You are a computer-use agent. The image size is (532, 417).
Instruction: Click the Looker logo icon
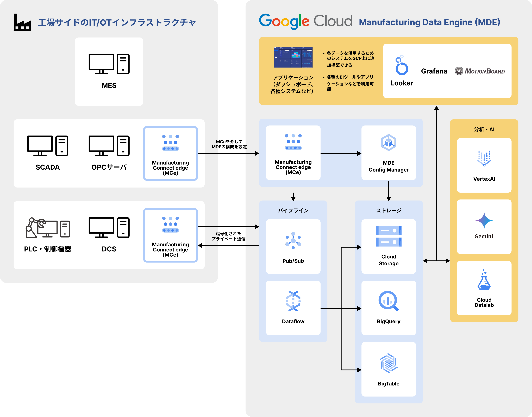[x=402, y=65]
